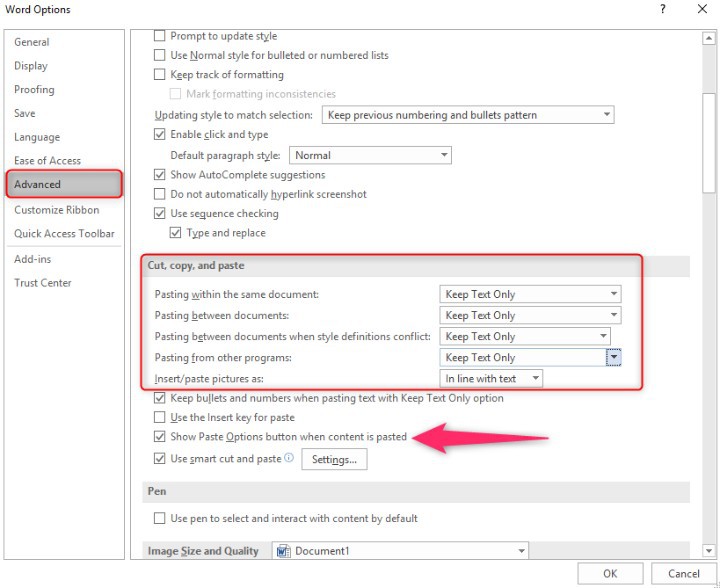Click Image Size and Quality heading text
Image resolution: width=720 pixels, height=588 pixels.
[203, 551]
